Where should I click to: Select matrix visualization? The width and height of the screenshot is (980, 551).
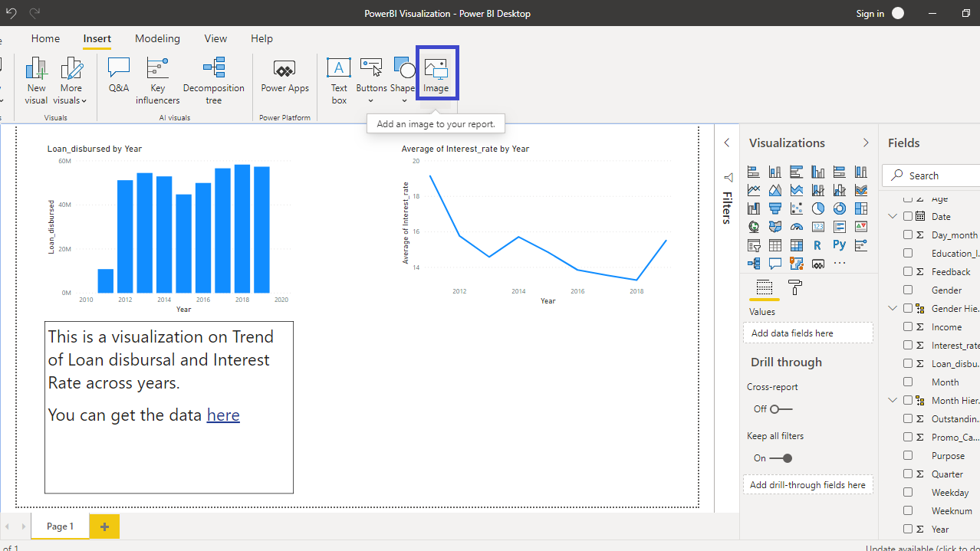tap(797, 245)
